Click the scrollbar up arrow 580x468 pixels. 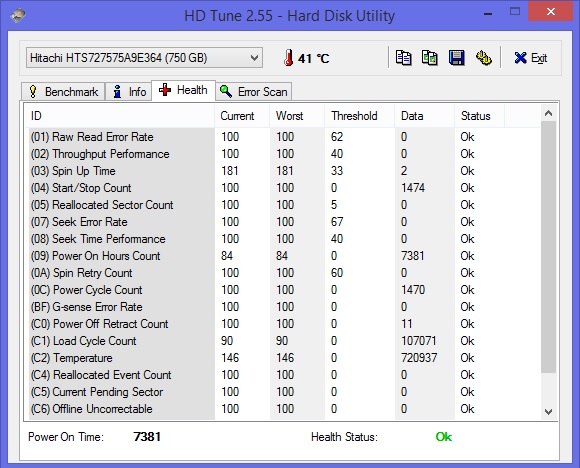point(549,114)
